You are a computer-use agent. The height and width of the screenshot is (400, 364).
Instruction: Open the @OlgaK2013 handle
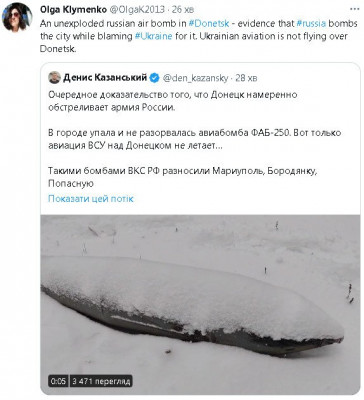[x=137, y=10]
